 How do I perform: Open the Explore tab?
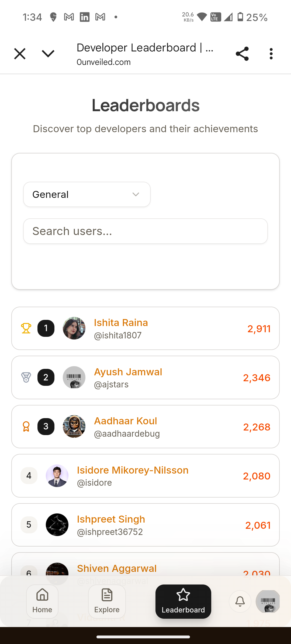(107, 601)
